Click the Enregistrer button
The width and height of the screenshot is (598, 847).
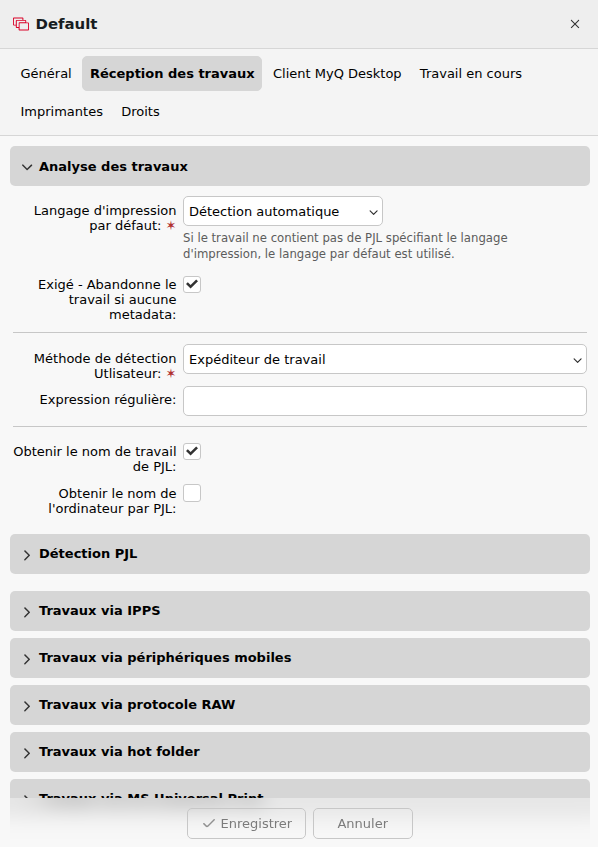(x=246, y=823)
